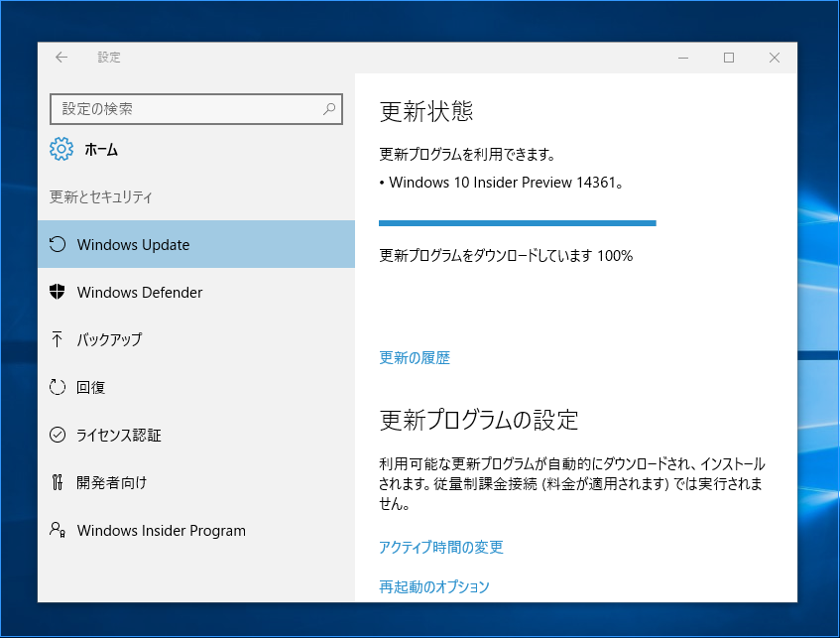Open the 更新の履歴 link
This screenshot has width=840, height=638.
tap(415, 357)
